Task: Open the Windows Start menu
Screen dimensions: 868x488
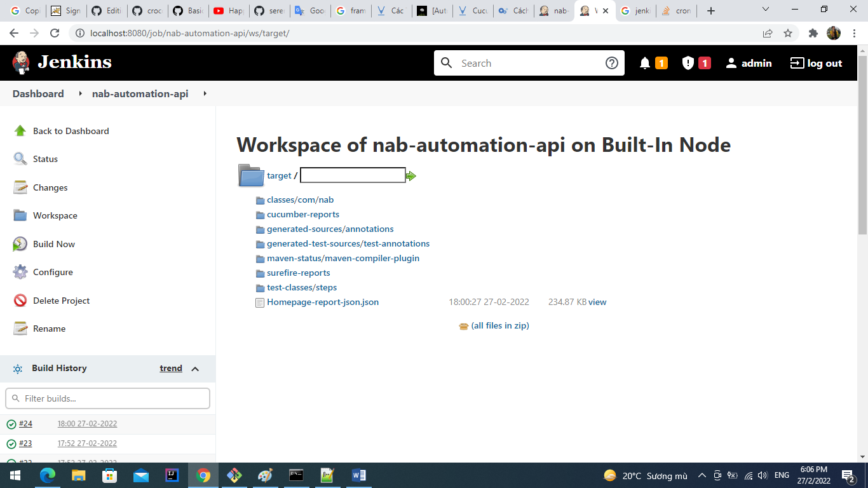Action: 15,475
